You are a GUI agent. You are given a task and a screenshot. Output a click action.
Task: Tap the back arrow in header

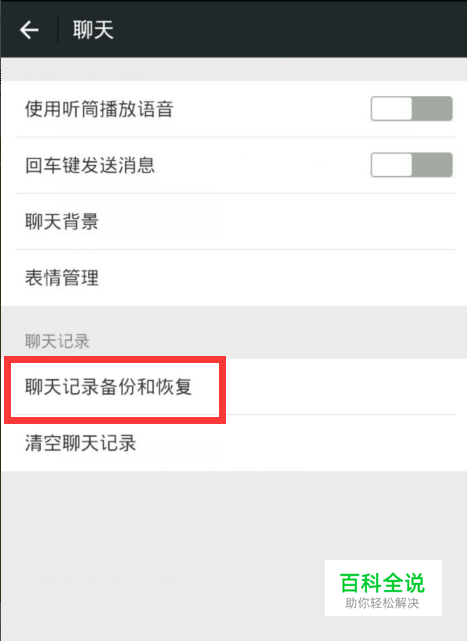(x=29, y=30)
